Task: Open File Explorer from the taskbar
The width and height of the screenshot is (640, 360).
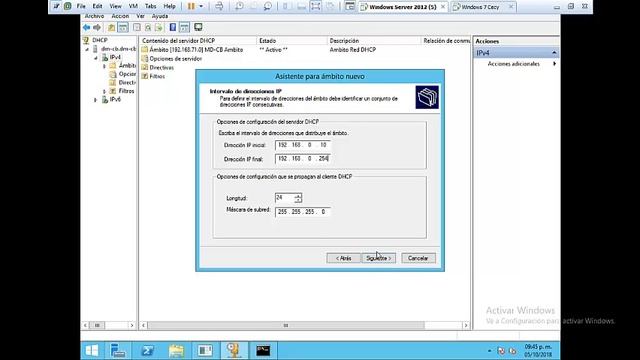Action: (176, 350)
